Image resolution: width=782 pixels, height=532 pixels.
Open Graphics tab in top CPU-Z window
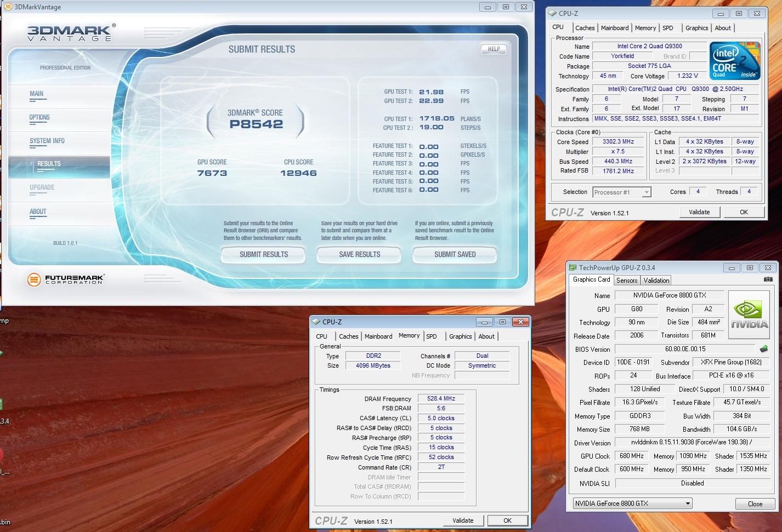click(x=696, y=28)
